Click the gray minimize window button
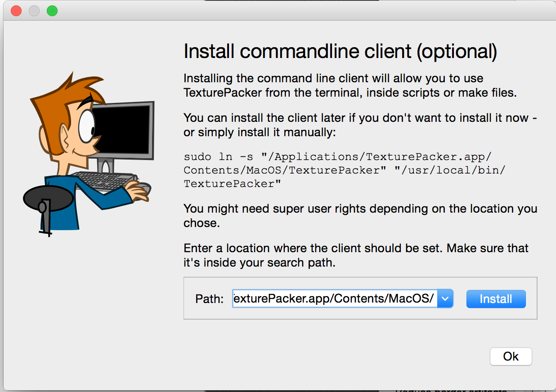Viewport: 556px width, 392px height. [34, 10]
